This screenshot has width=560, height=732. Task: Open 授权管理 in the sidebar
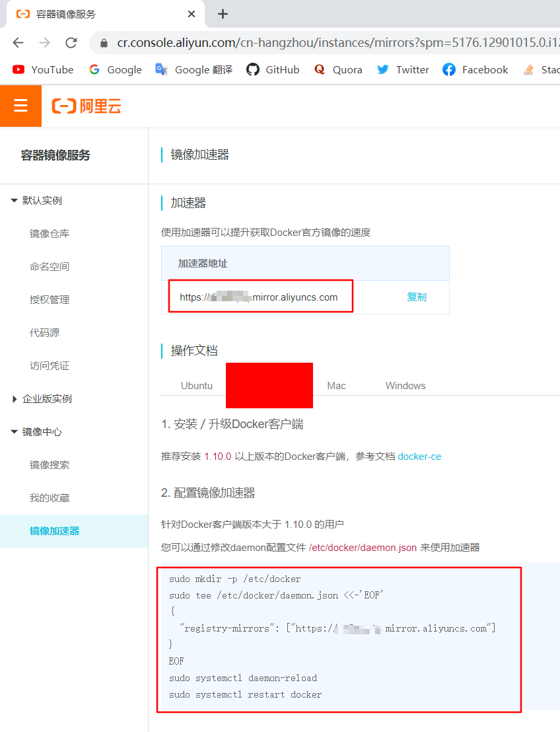(x=50, y=300)
